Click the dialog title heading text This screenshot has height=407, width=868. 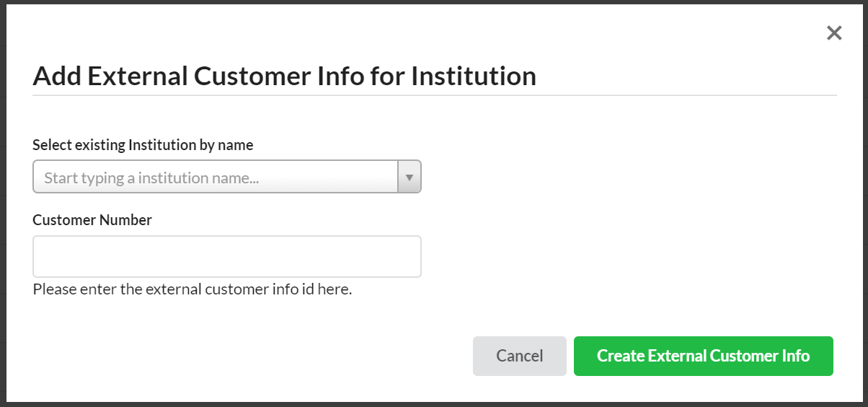pyautogui.click(x=284, y=76)
